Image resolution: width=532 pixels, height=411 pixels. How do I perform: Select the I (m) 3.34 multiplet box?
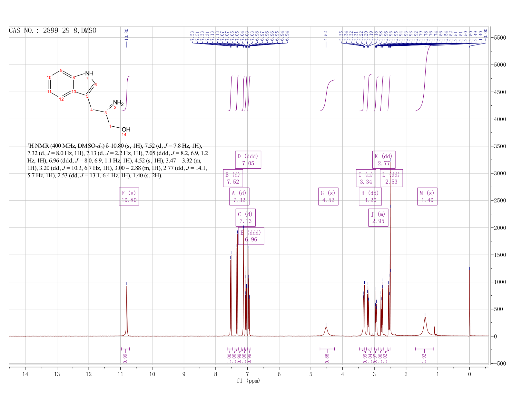(x=366, y=178)
